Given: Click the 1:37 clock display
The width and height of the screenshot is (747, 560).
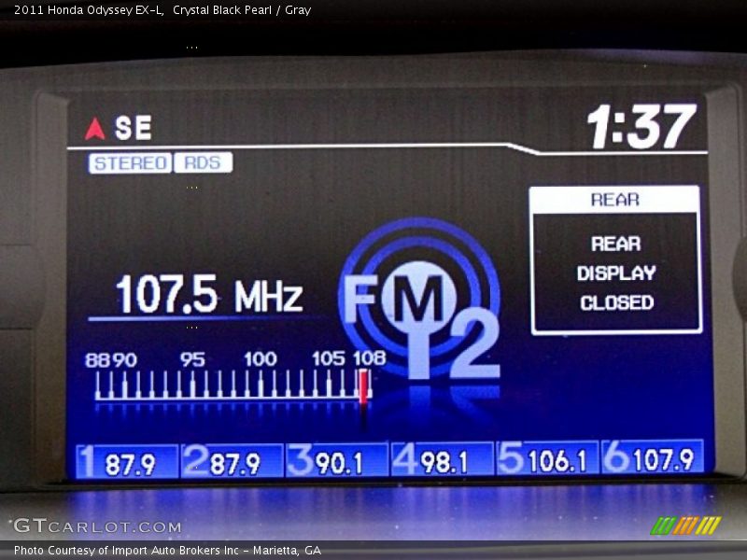Looking at the screenshot, I should [642, 126].
